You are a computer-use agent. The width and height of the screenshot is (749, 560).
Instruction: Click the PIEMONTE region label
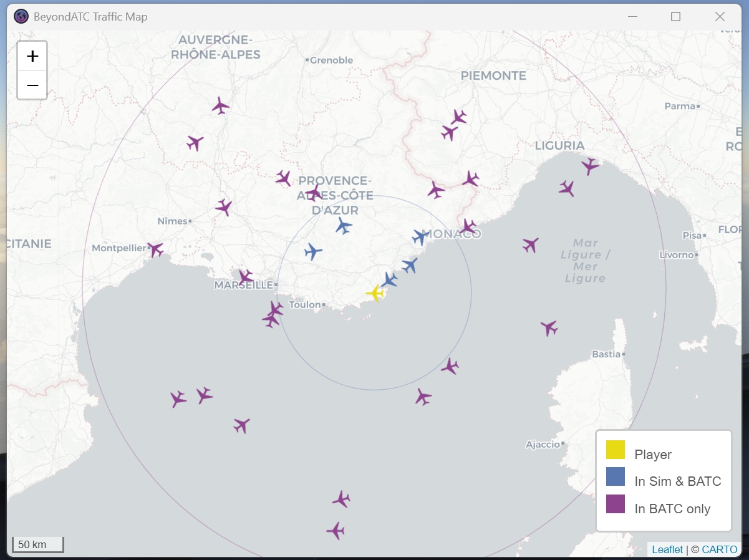click(x=493, y=75)
